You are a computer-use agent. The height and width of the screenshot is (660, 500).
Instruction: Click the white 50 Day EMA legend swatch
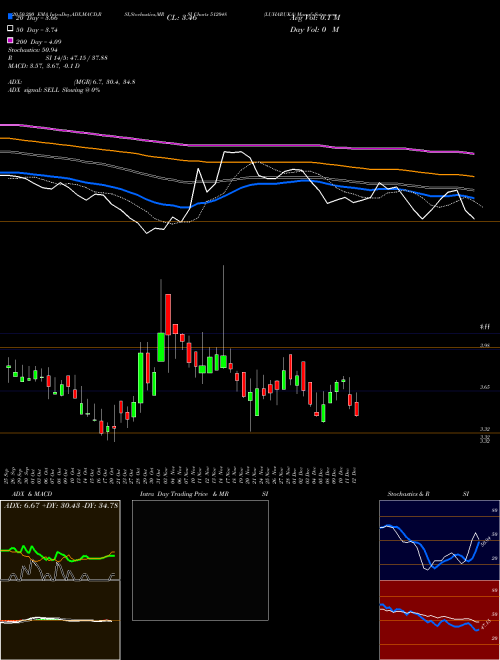pos(10,28)
